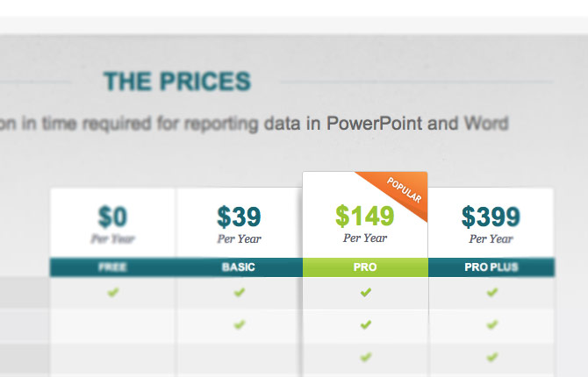Click the PRO plan first-row checkmark

(366, 292)
